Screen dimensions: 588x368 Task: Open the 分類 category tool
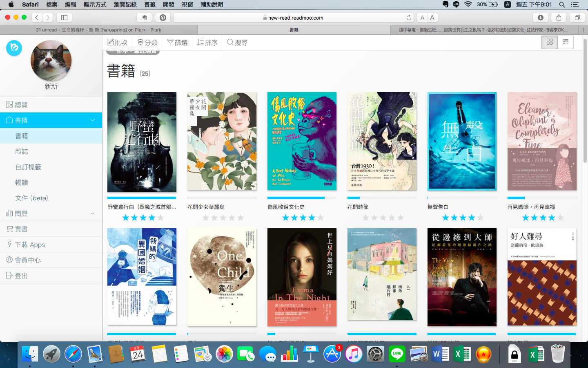pyautogui.click(x=147, y=43)
